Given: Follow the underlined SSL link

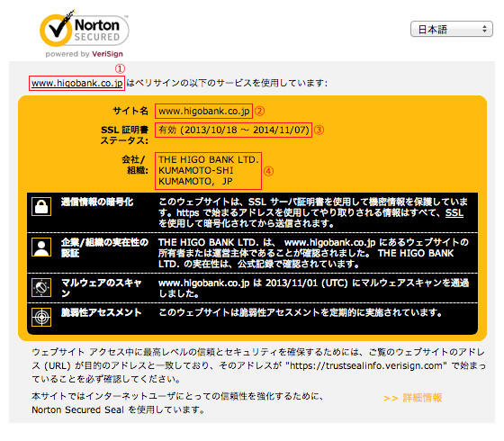Looking at the screenshot, I should [x=454, y=212].
